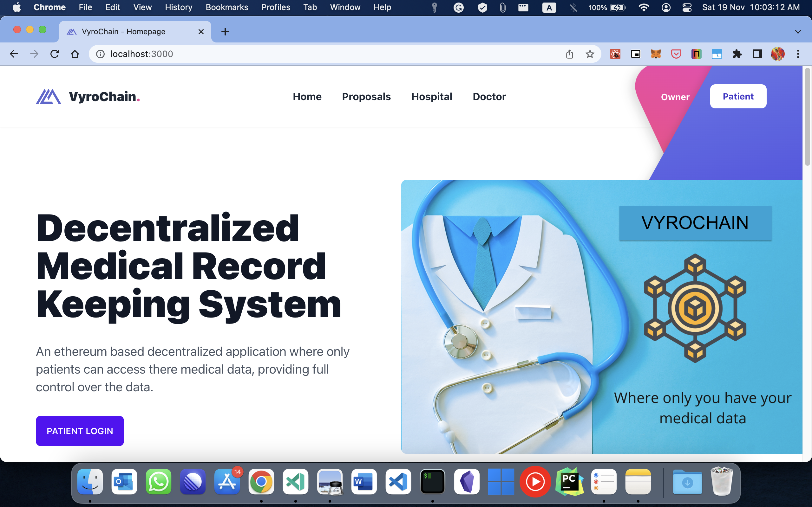Bookmark this page with the star icon
This screenshot has height=507, width=812.
coord(590,54)
